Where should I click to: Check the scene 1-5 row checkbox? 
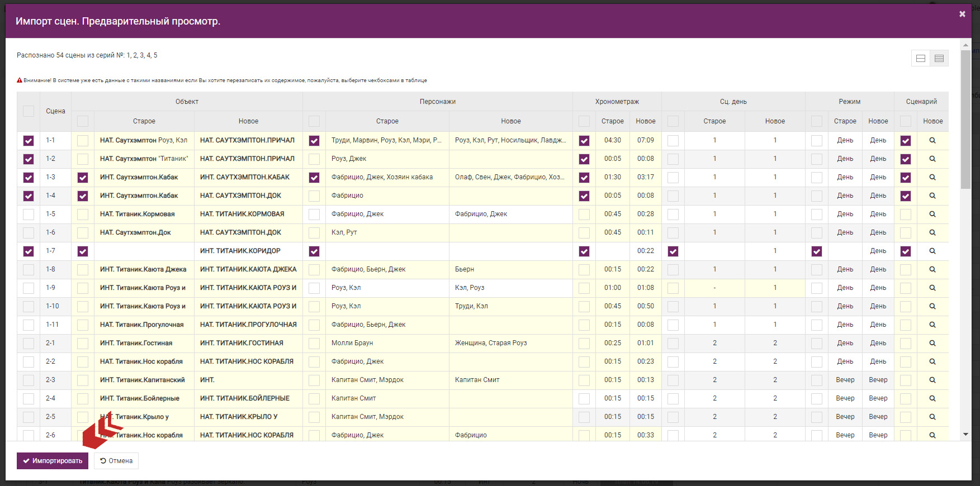point(29,215)
